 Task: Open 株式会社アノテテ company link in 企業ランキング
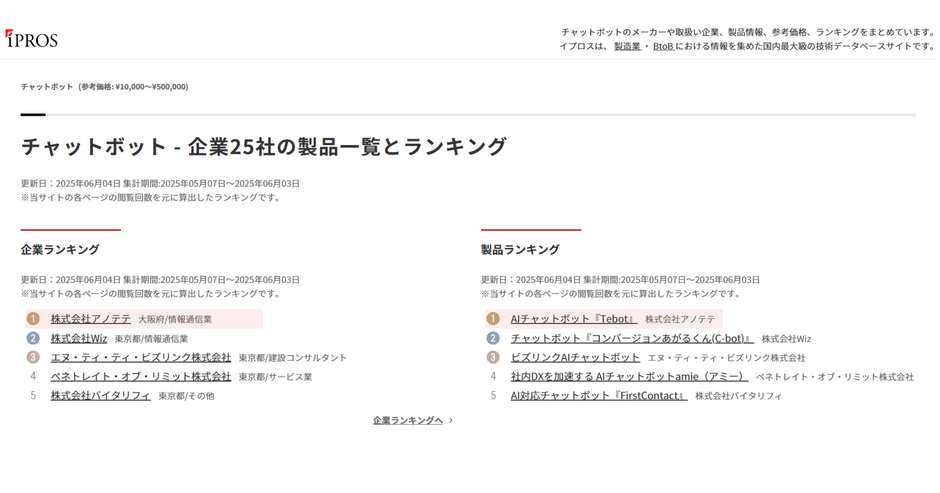[x=91, y=319]
